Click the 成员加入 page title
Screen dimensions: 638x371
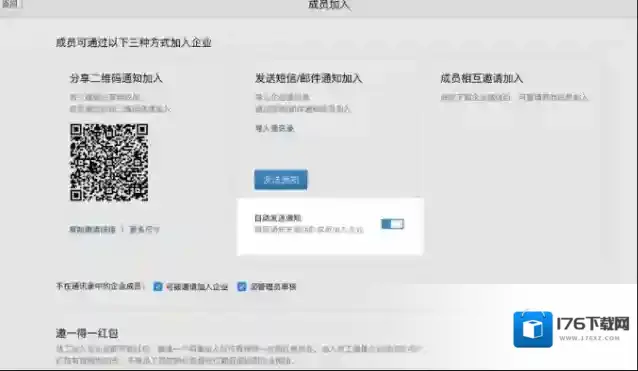[x=329, y=5]
